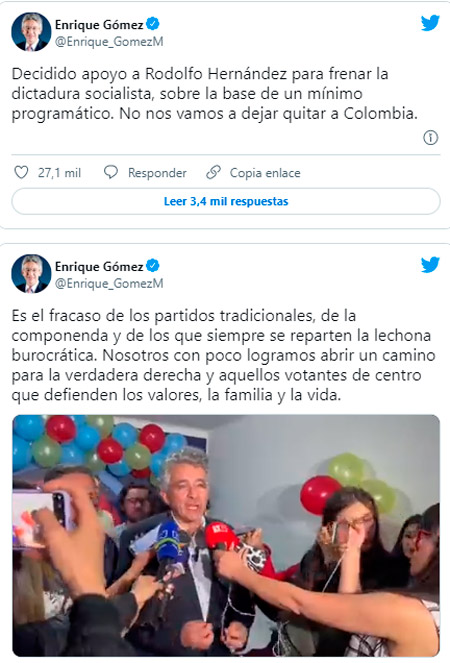The width and height of the screenshot is (450, 663).
Task: Click Enrique Gómez name on first tweet
Action: (x=99, y=25)
